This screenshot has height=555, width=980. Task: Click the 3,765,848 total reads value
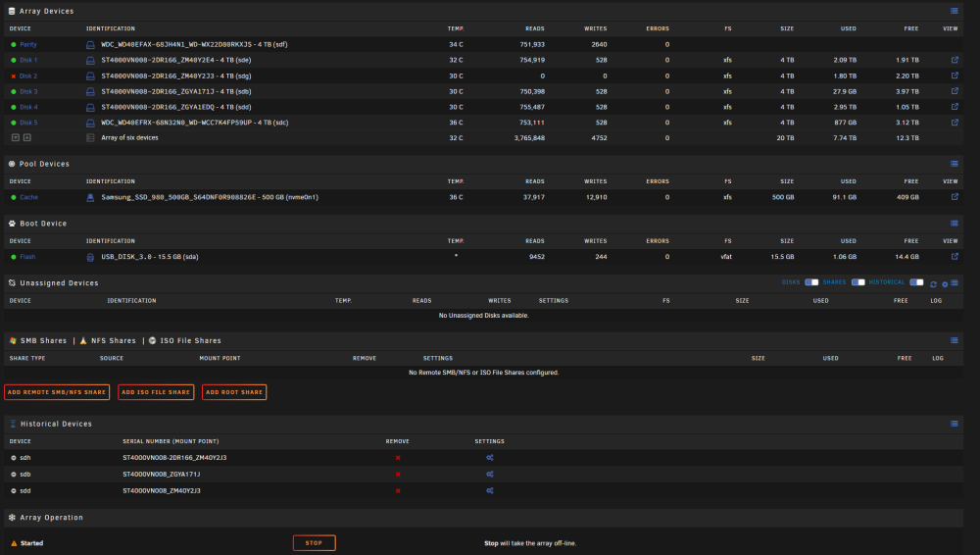[529, 138]
